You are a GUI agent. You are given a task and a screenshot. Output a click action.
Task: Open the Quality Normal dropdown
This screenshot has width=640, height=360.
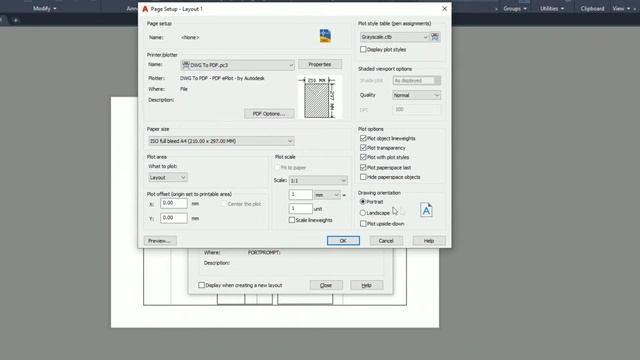coord(416,95)
